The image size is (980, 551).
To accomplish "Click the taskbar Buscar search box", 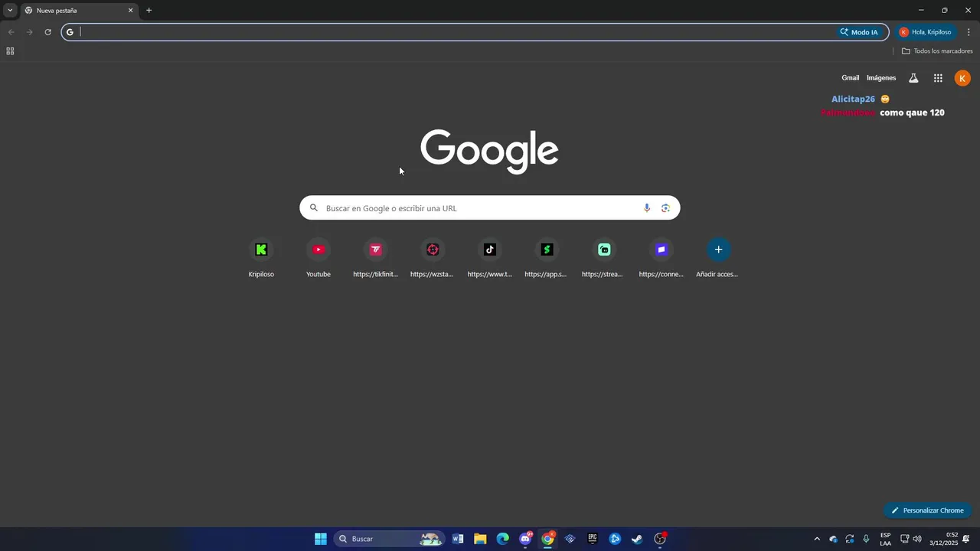I will (x=390, y=539).
